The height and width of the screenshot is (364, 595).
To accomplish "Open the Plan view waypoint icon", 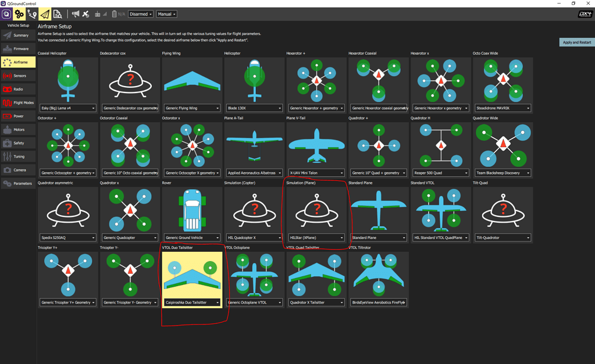I will pos(32,14).
